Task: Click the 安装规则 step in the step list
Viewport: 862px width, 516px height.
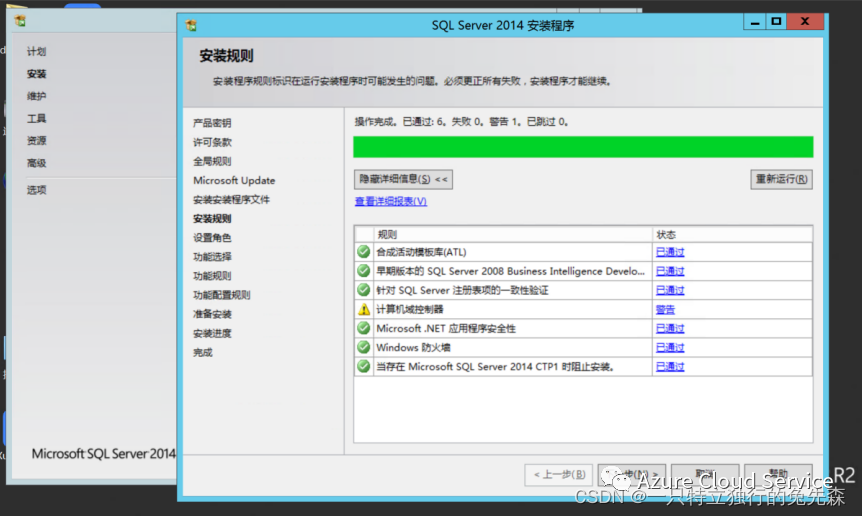Action: click(212, 219)
